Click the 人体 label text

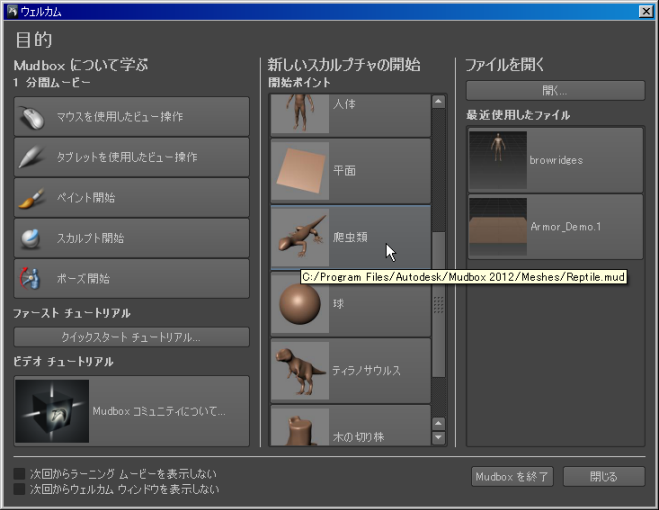344,103
